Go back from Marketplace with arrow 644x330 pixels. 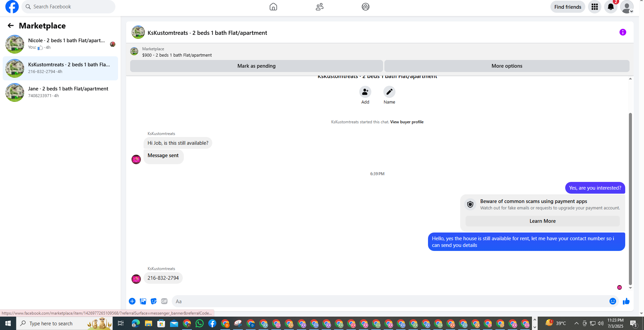click(x=11, y=25)
